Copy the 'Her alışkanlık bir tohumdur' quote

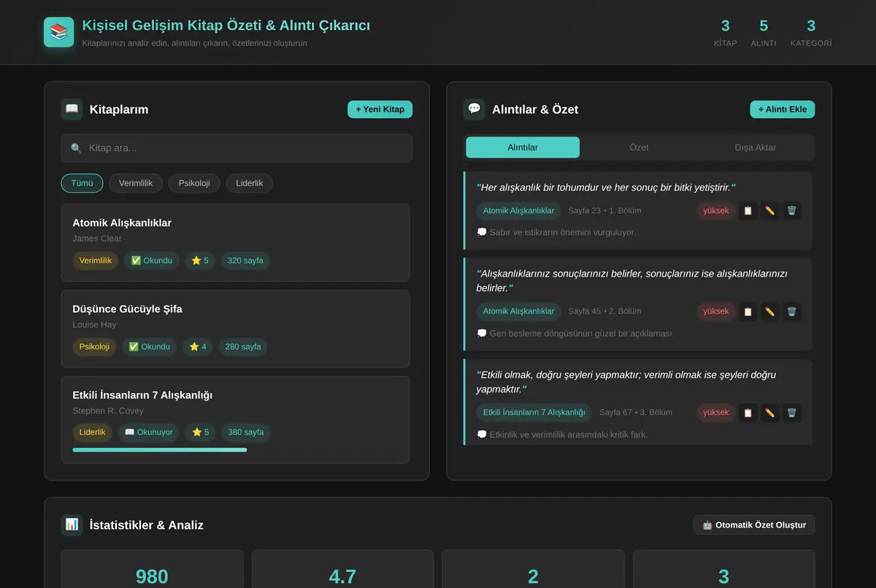tap(748, 211)
